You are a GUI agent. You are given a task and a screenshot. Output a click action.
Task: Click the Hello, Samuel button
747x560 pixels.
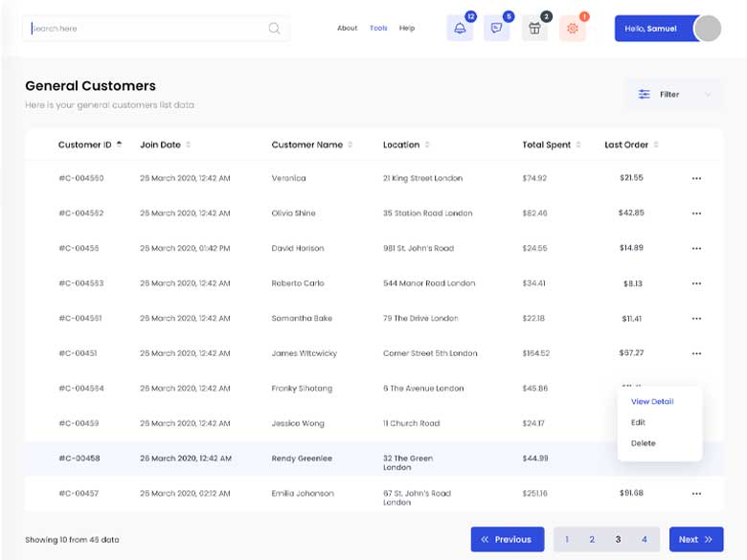pyautogui.click(x=657, y=29)
